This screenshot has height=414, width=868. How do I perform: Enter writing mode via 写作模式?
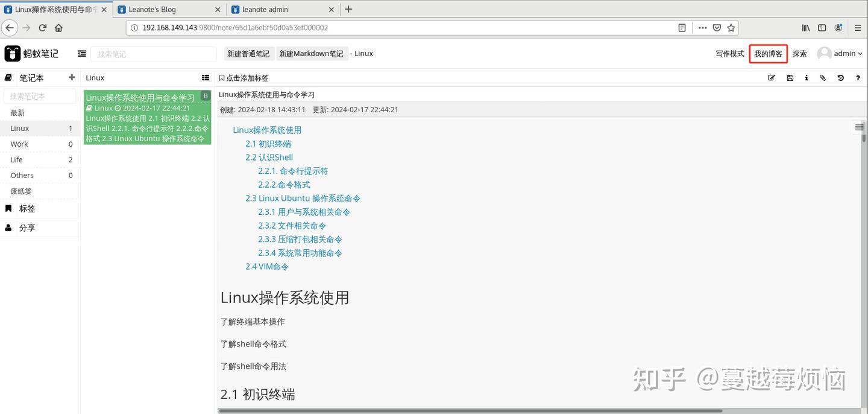729,53
